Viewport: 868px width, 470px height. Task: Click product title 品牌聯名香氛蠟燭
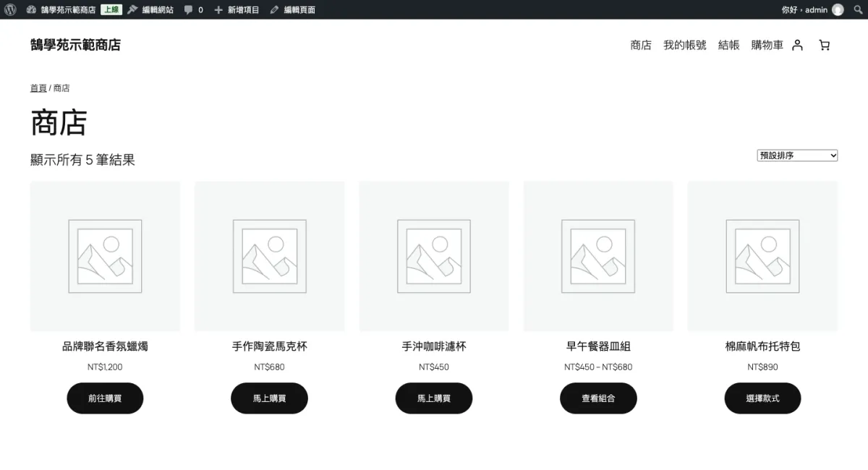[105, 346]
